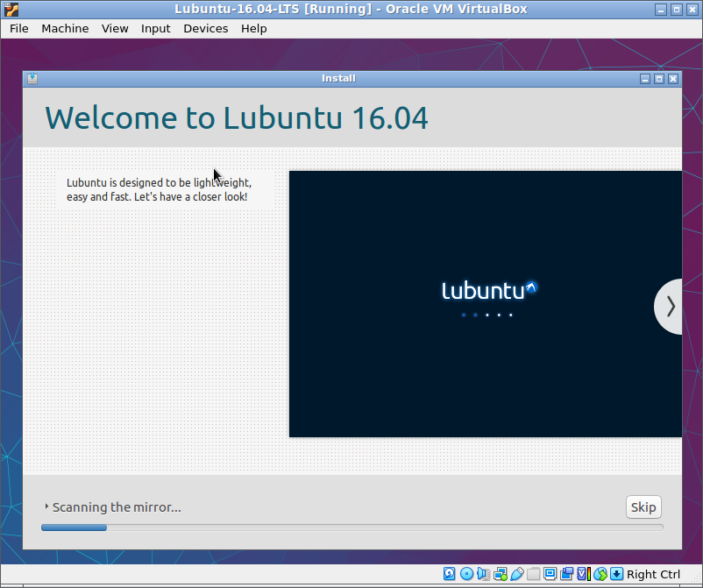
Task: Click the shared folders status icon
Action: coord(534,574)
